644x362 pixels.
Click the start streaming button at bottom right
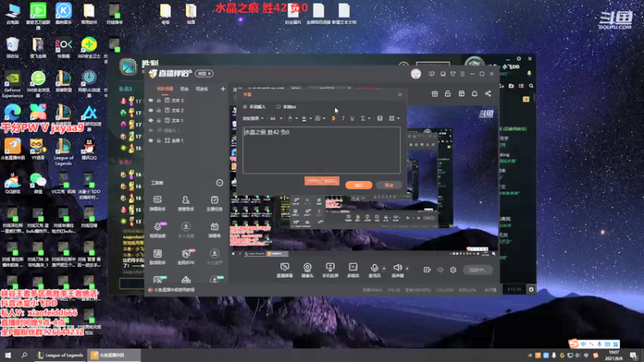pyautogui.click(x=477, y=269)
